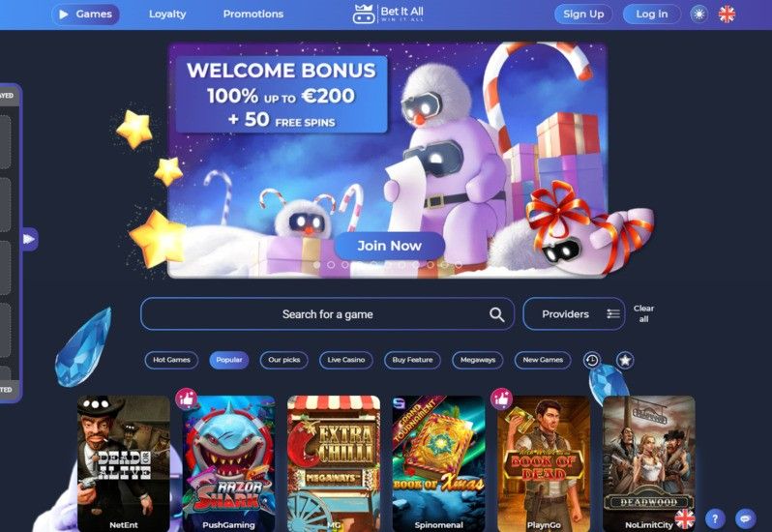
Task: Open the Games menu
Action: pyautogui.click(x=86, y=15)
